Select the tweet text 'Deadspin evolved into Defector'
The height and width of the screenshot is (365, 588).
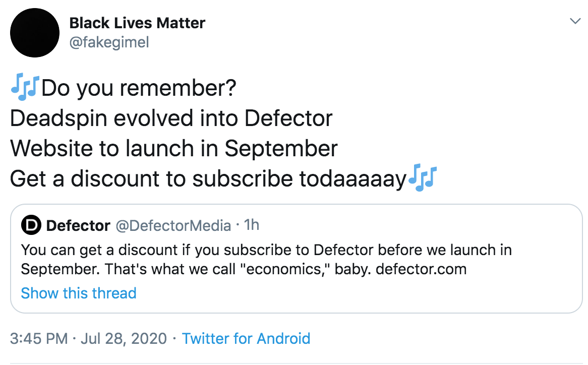click(171, 118)
